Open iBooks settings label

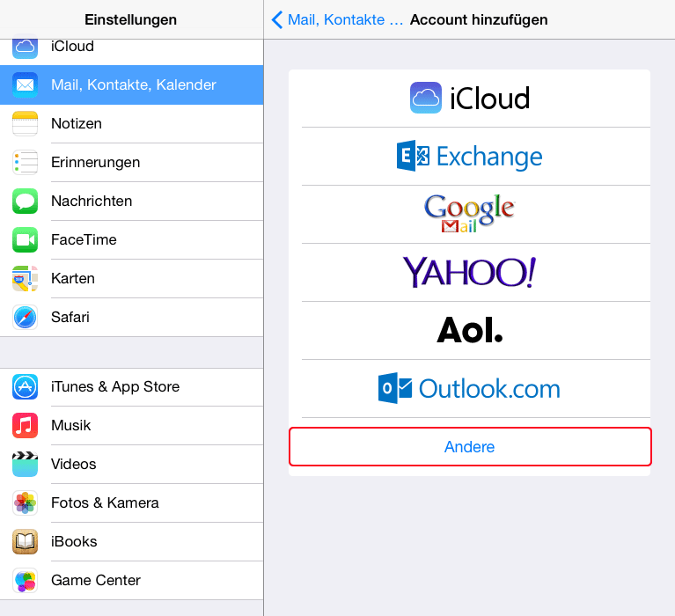tap(74, 541)
